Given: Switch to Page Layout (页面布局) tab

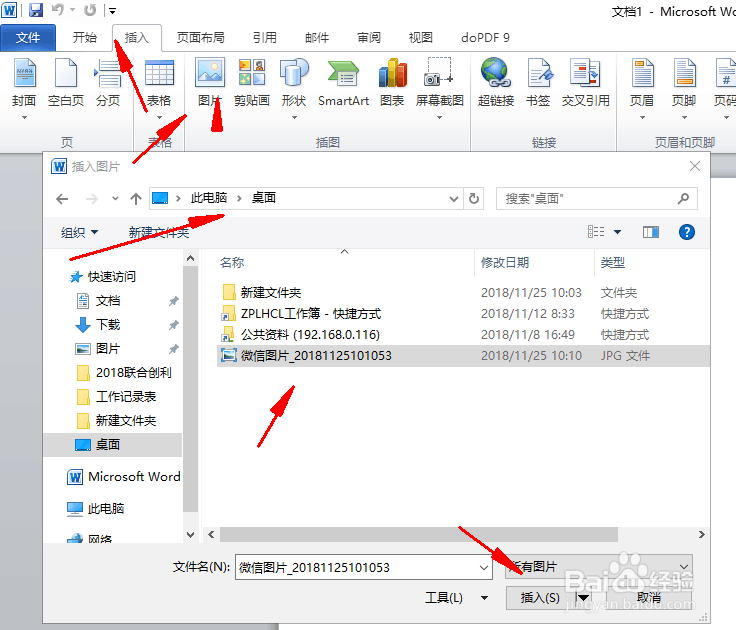Looking at the screenshot, I should click(x=201, y=38).
